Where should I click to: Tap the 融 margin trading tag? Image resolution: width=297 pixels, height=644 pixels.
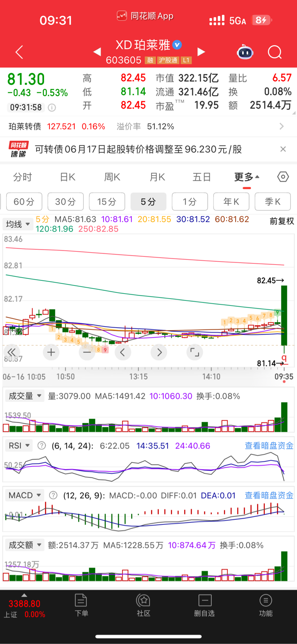150,60
